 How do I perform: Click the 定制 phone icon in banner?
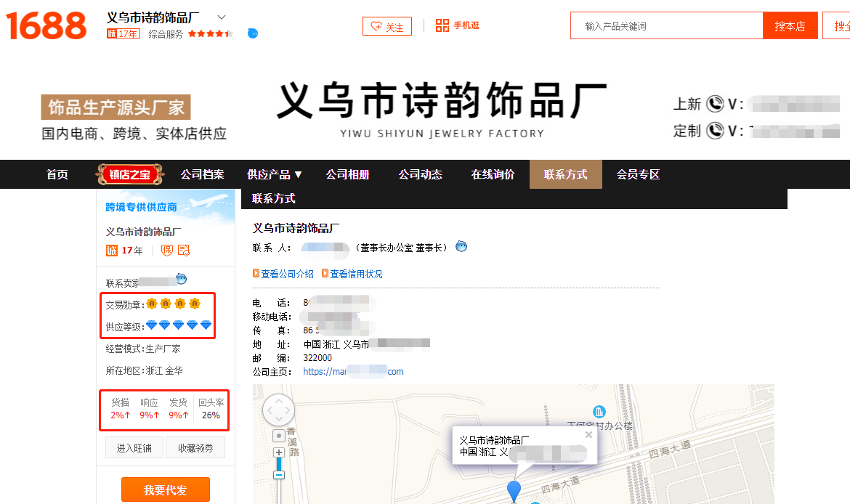[715, 131]
